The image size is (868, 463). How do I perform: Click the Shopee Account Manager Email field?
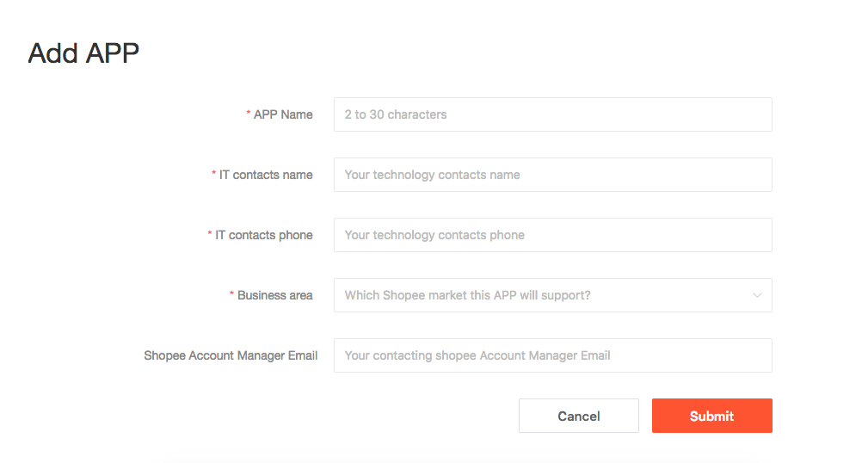click(x=552, y=355)
